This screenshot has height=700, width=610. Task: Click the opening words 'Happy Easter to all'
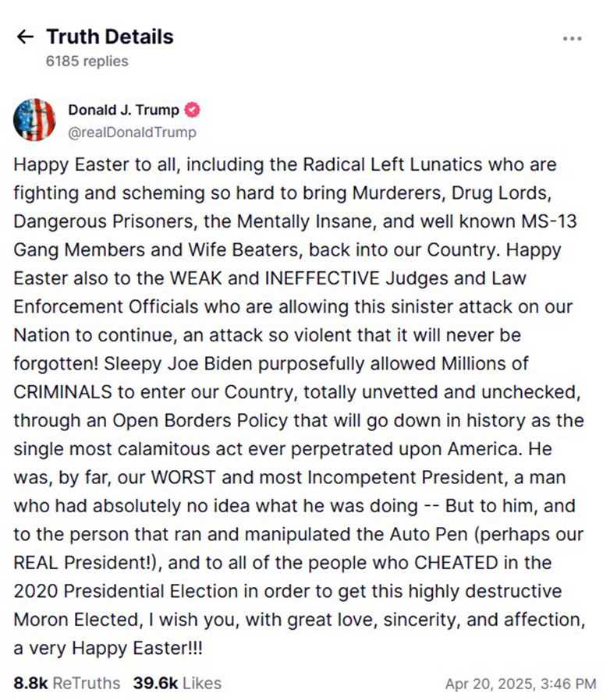(x=83, y=165)
